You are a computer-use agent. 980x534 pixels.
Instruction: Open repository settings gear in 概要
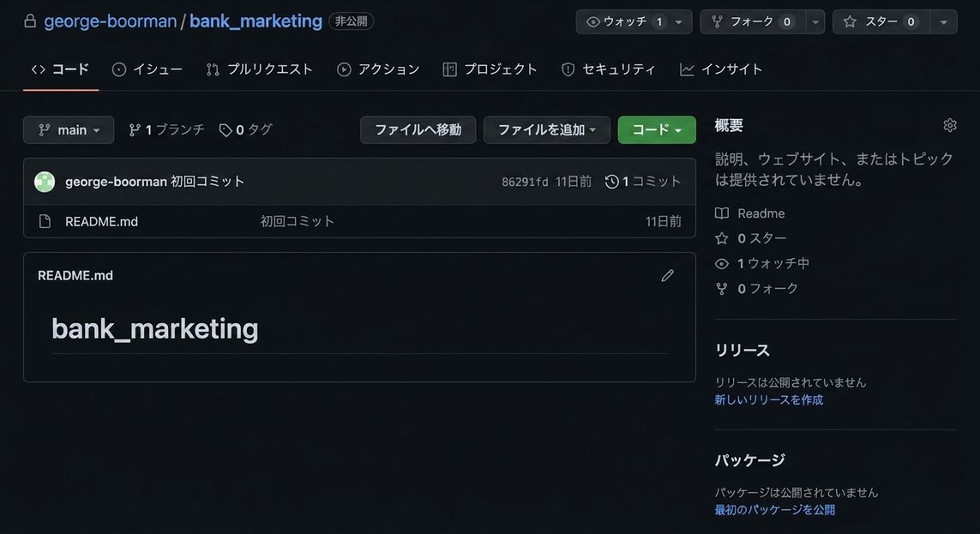[x=949, y=125]
